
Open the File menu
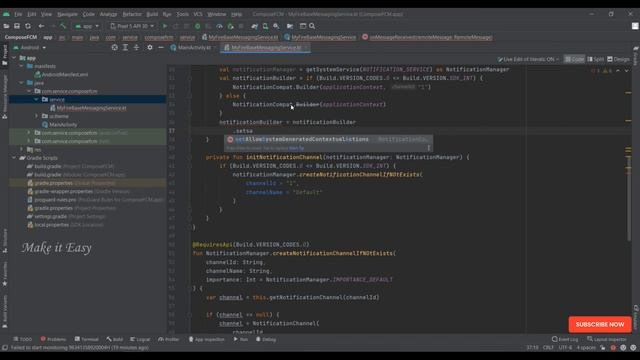[x=18, y=14]
